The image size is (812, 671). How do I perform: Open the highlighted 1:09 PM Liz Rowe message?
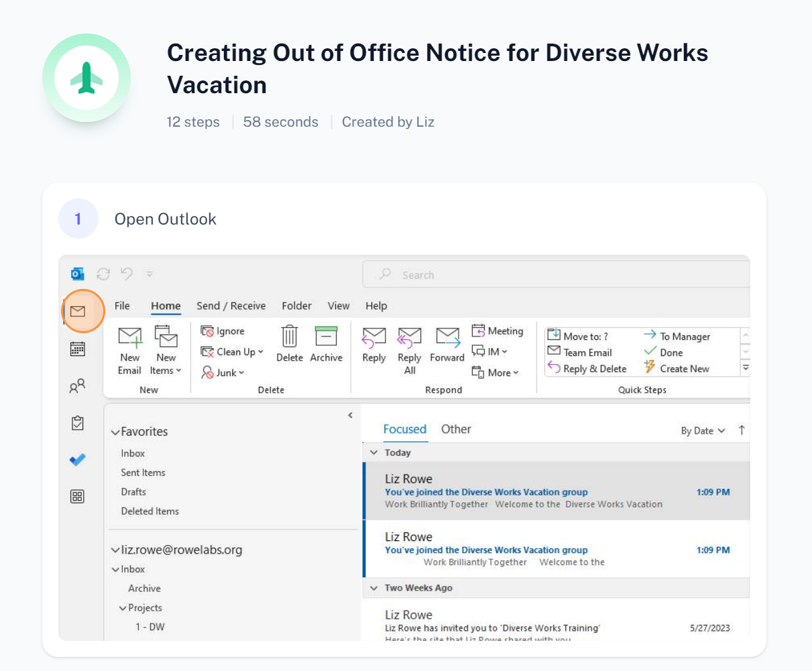click(x=557, y=491)
